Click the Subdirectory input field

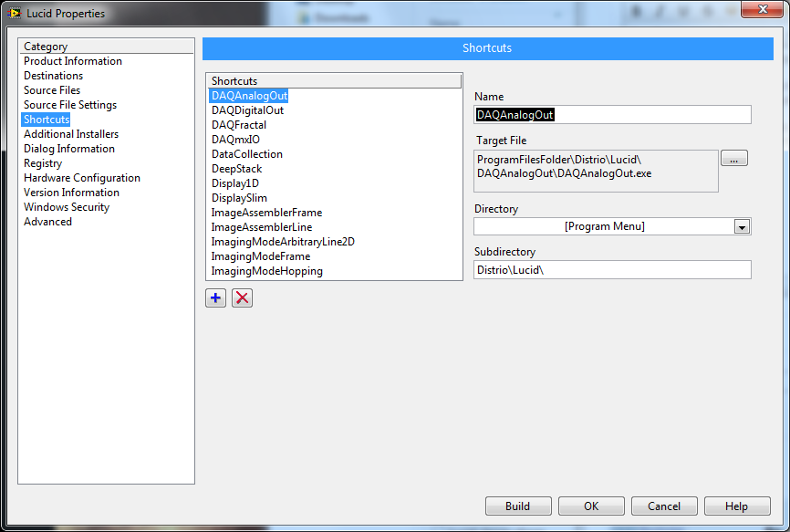click(612, 270)
